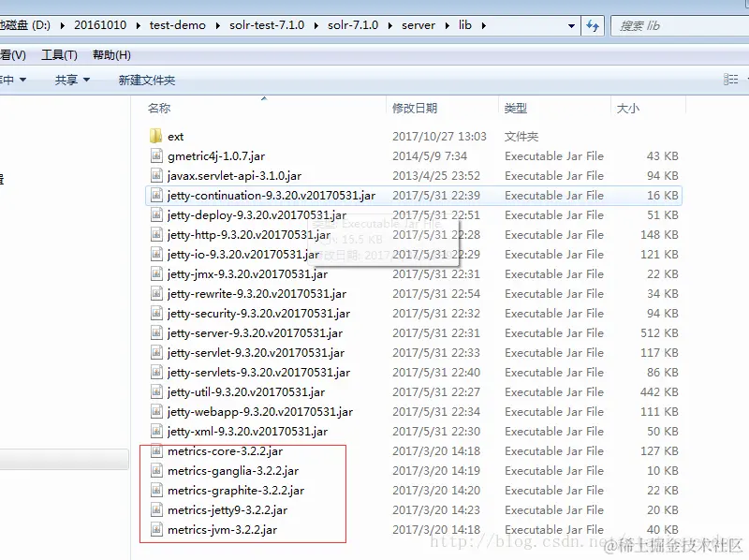The width and height of the screenshot is (749, 560).
Task: Click Executable Jar File type of jetty-rewrite
Action: point(554,294)
